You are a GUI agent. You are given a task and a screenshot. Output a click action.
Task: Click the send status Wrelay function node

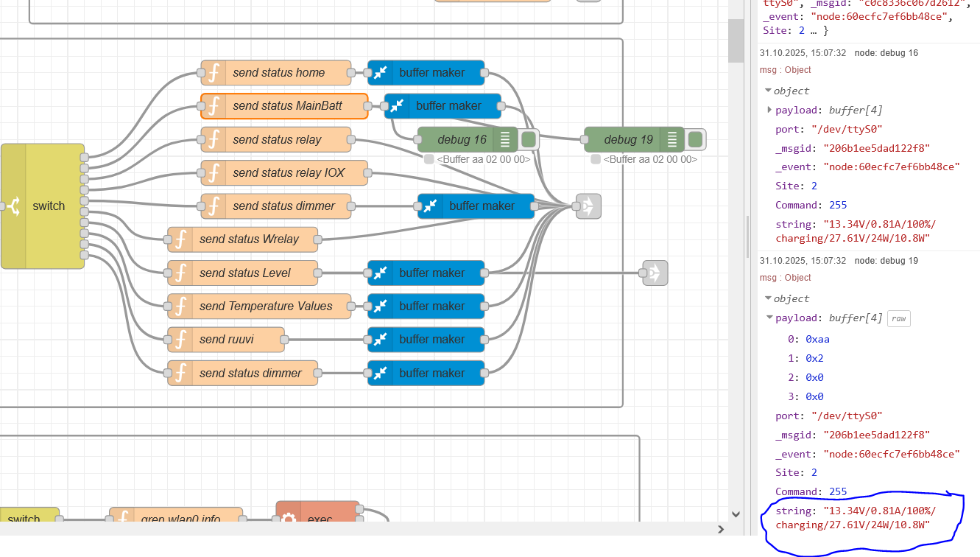[248, 239]
